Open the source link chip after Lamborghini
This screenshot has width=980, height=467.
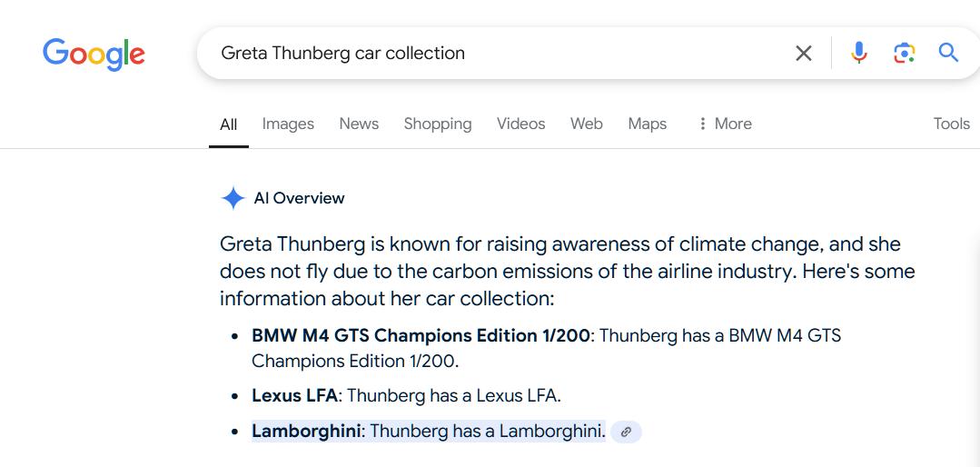pos(626,432)
